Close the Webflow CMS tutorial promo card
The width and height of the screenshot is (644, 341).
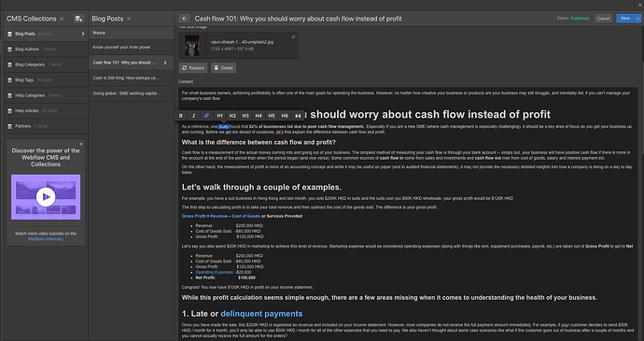pyautogui.click(x=81, y=144)
